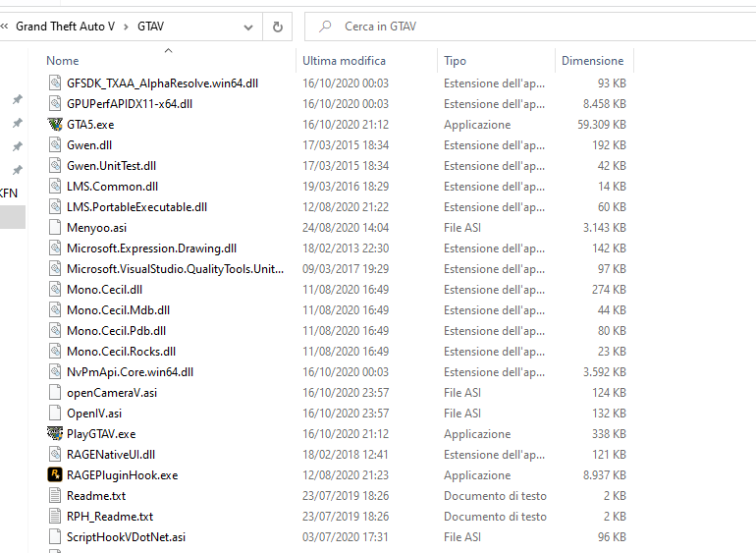This screenshot has height=553, width=756.
Task: Click the LMS.PortableExecutable.dll file icon
Action: [55, 207]
